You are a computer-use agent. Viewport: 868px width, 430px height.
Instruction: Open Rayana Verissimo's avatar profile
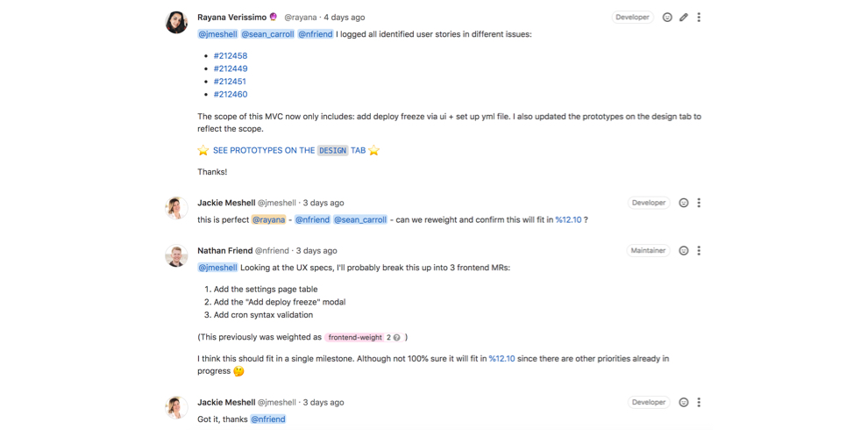176,22
